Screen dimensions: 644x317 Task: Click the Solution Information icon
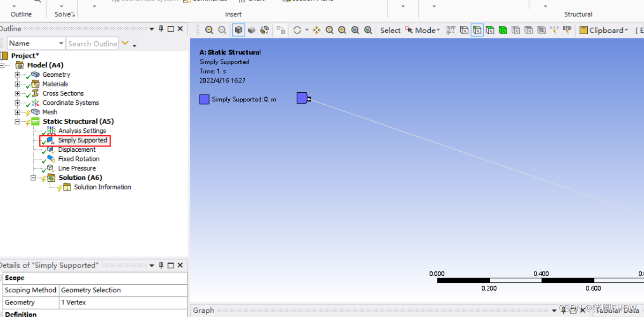coord(67,187)
